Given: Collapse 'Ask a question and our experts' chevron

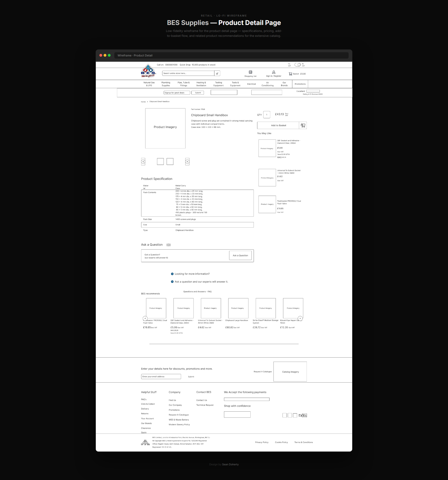Looking at the screenshot, I should tap(172, 282).
